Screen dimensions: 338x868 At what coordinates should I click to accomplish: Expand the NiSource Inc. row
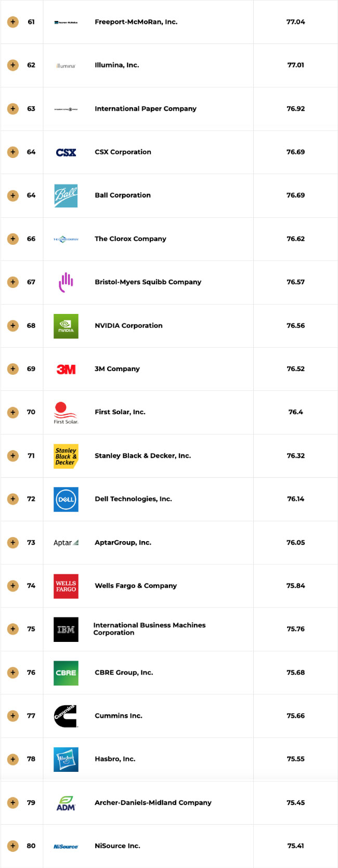[13, 846]
